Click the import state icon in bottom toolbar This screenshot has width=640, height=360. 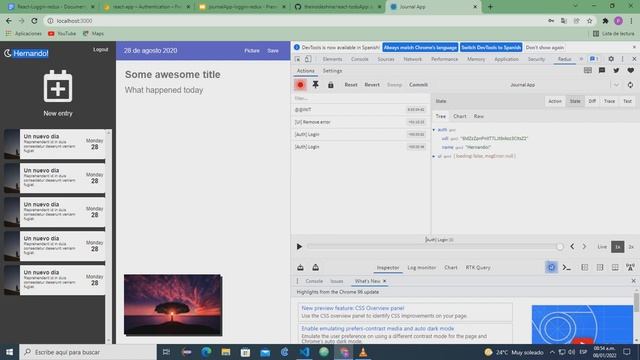pyautogui.click(x=300, y=268)
